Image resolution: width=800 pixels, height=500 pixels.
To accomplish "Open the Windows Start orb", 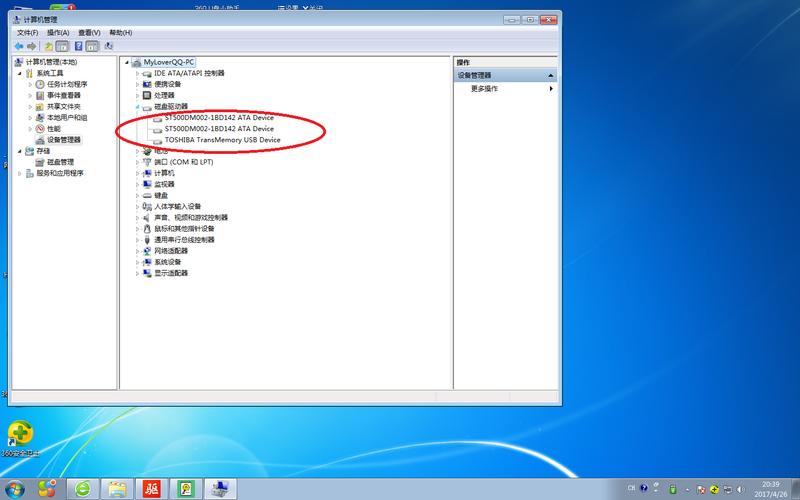I will [14, 489].
